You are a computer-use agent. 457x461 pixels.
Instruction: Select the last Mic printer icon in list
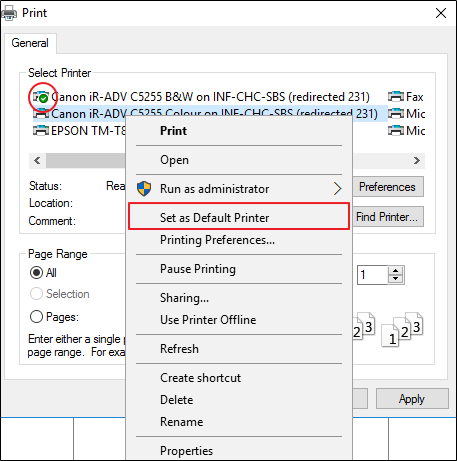pos(396,130)
